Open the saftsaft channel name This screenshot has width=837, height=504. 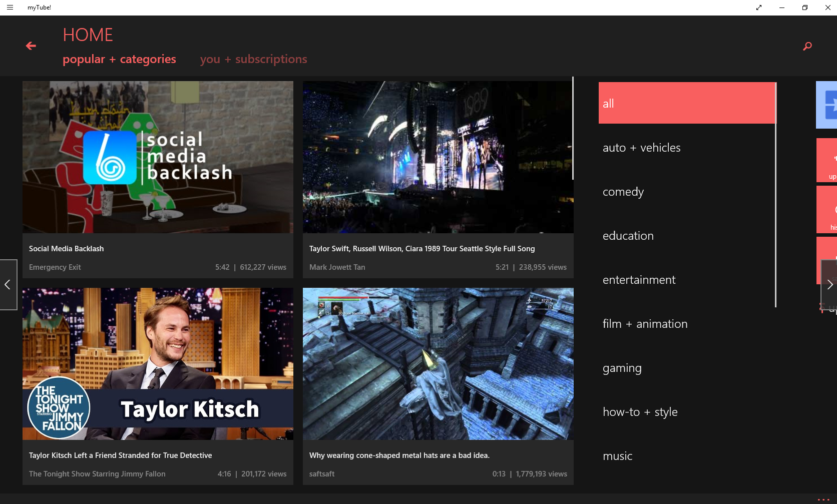(321, 474)
